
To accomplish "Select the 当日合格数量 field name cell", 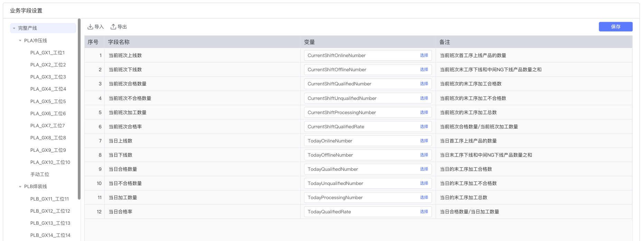I will point(123,169).
